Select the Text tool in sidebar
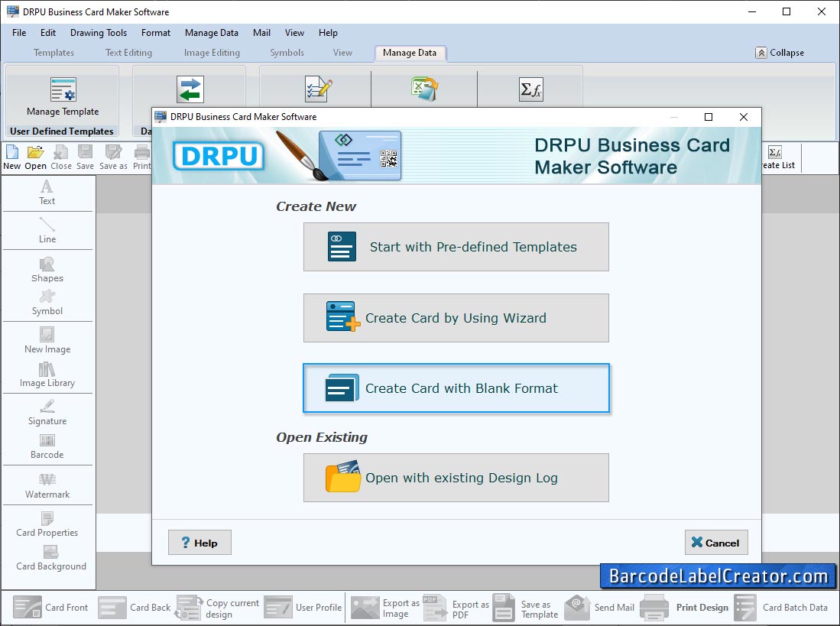This screenshot has width=840, height=626. (x=47, y=193)
